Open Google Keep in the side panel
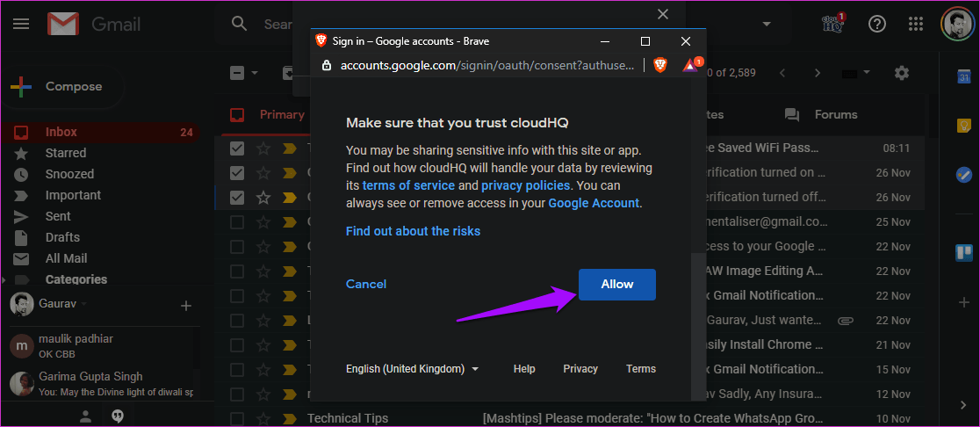Image resolution: width=980 pixels, height=427 pixels. click(963, 126)
